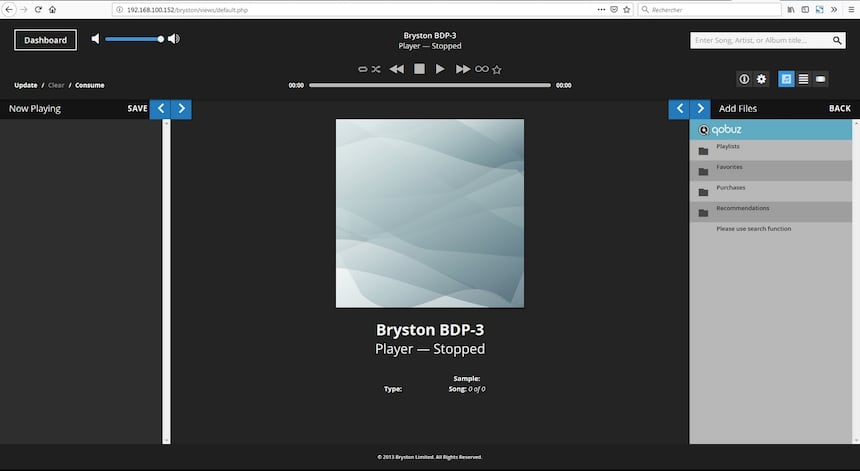
Task: Mark current song as favorite star
Action: [x=497, y=70]
